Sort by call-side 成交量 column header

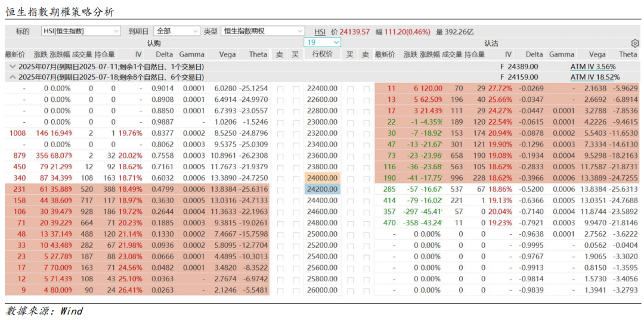tap(82, 54)
